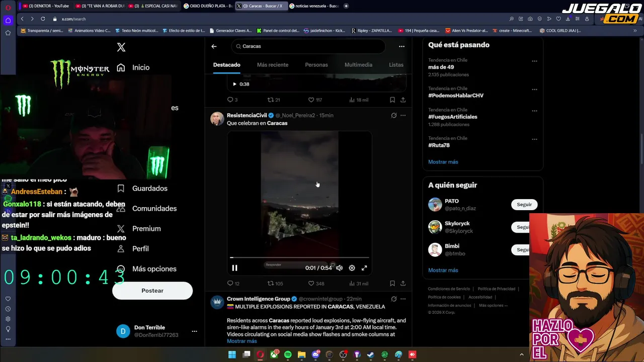Share the post with 18 mil views
The image size is (644, 362).
(403, 100)
